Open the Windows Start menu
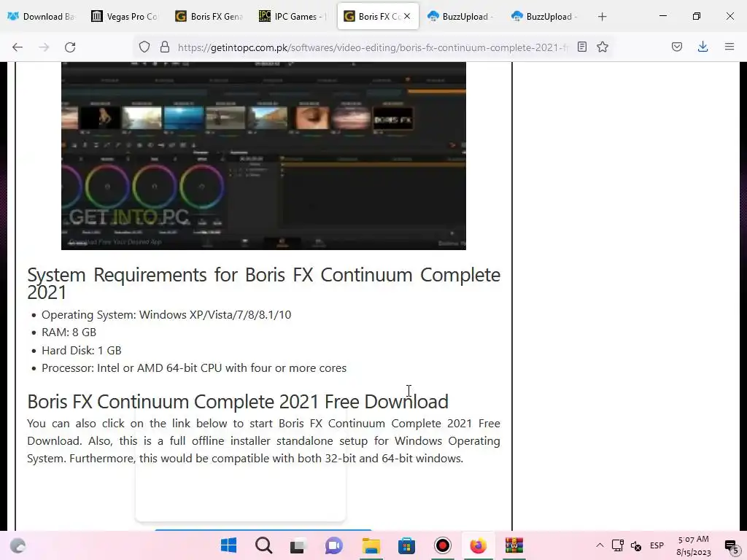This screenshot has height=560, width=747. (228, 545)
